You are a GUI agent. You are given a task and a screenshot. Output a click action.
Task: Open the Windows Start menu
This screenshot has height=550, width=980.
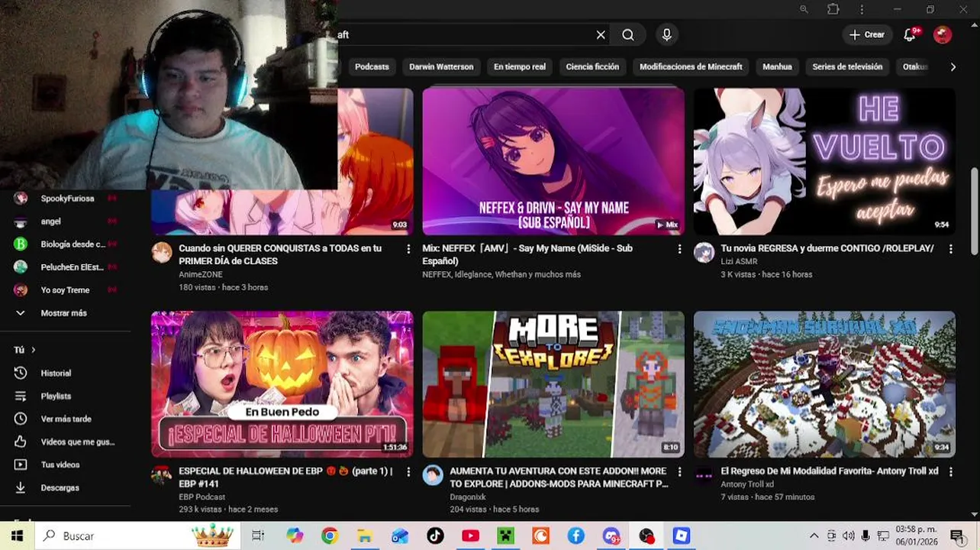(x=17, y=536)
